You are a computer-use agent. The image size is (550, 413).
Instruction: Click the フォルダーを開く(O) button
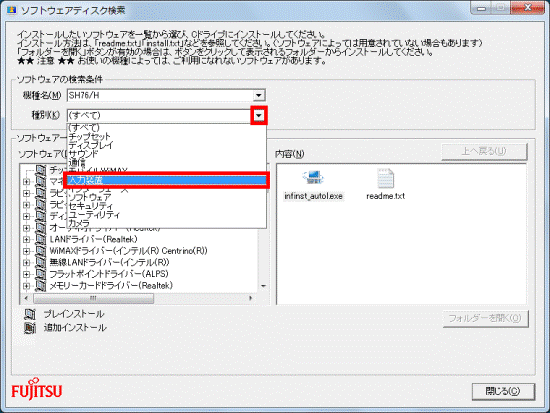click(485, 318)
